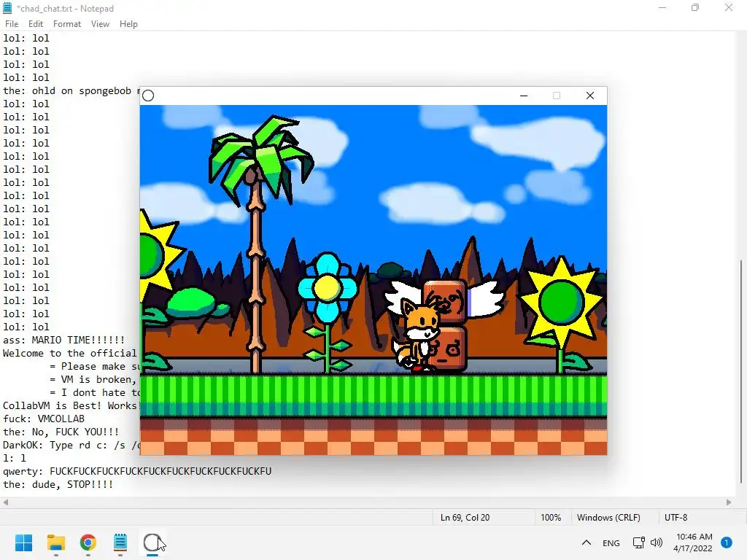Click the game window's circle icon
The width and height of the screenshot is (747, 560).
pos(148,96)
